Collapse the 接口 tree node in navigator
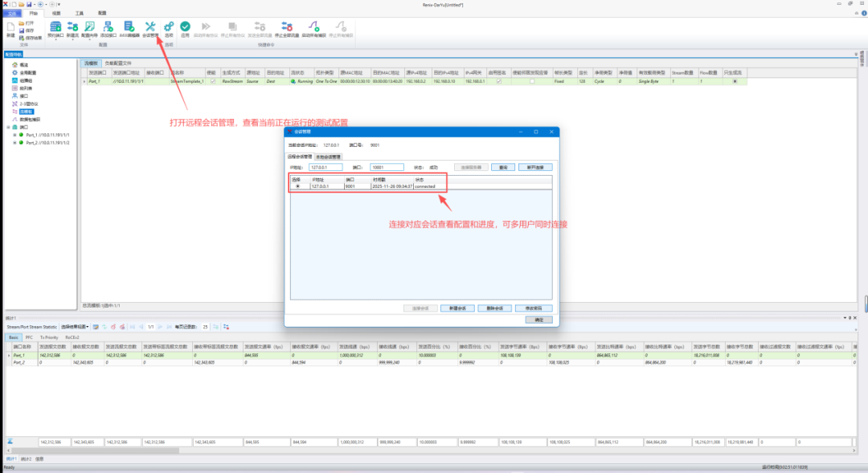The height and width of the screenshot is (473, 868). [8, 127]
